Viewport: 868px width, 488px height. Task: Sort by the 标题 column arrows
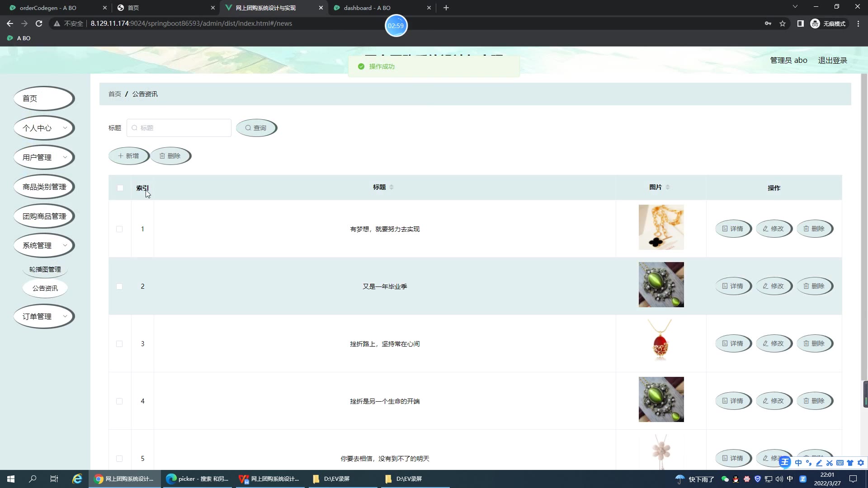[392, 187]
